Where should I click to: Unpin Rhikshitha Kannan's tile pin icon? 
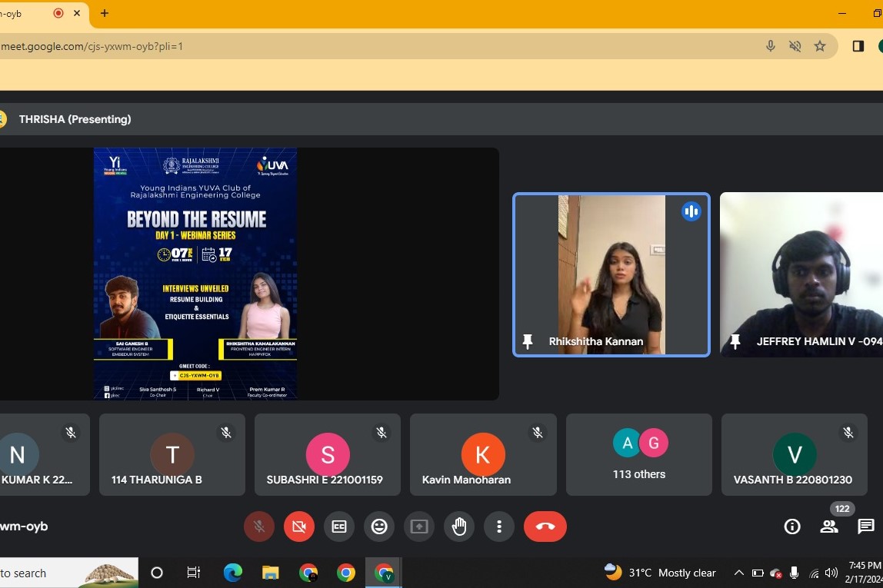(x=528, y=341)
